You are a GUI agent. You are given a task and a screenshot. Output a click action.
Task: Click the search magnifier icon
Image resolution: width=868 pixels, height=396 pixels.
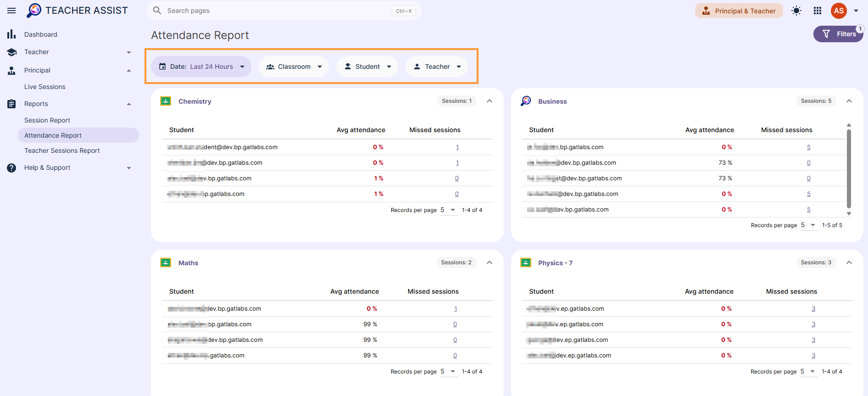(157, 11)
